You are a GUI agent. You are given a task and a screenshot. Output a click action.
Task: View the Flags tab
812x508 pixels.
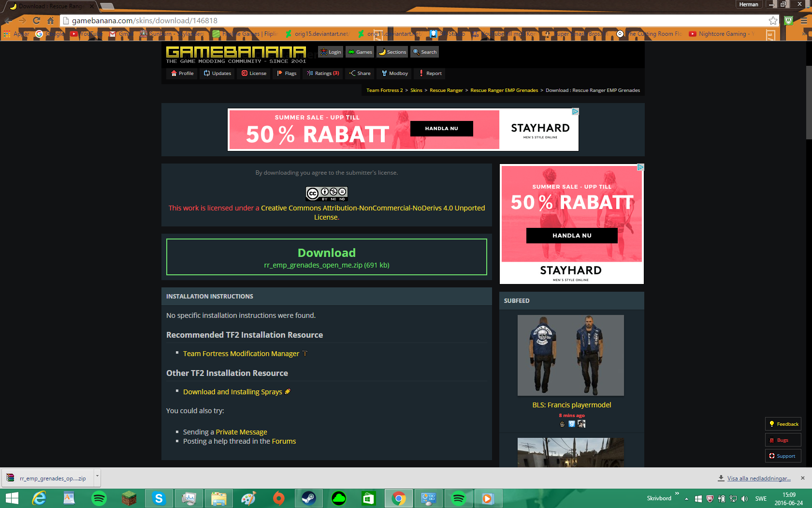pos(287,74)
